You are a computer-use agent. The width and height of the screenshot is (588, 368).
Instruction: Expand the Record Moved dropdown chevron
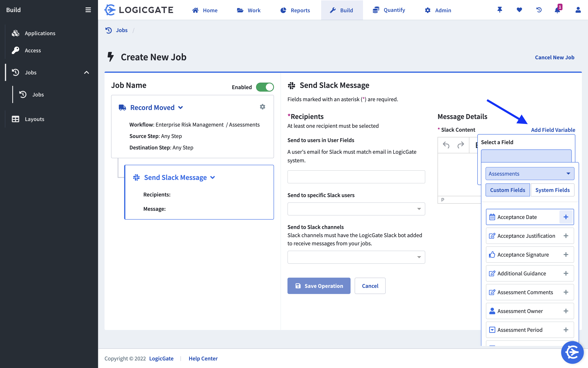click(180, 108)
